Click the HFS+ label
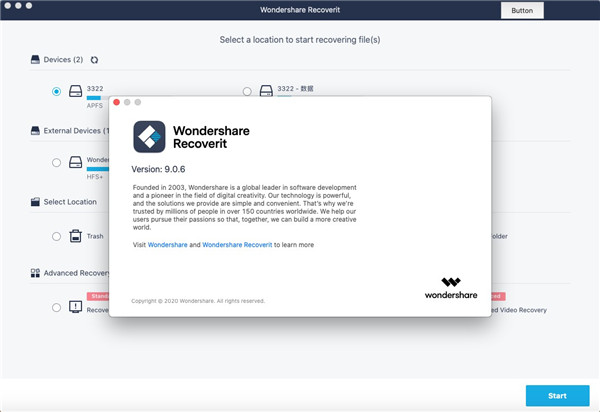Viewport: 600px width, 412px height. [x=95, y=177]
